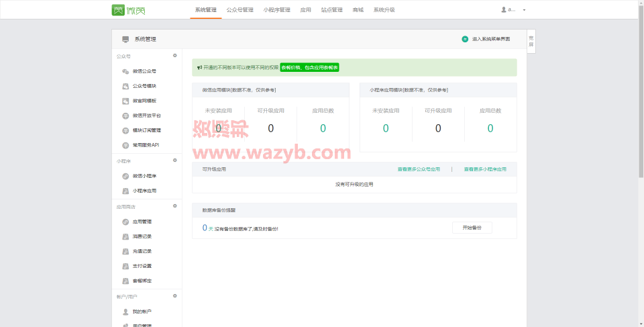Click the 可升级应用 count under 小程序应用模块
Screen dimensions: 644x327
[438, 128]
